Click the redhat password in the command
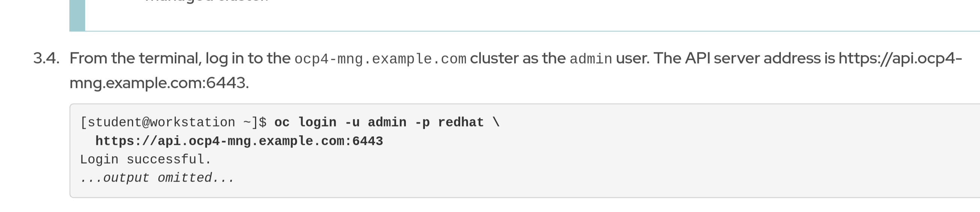Viewport: 980px width, 212px height. (x=461, y=123)
